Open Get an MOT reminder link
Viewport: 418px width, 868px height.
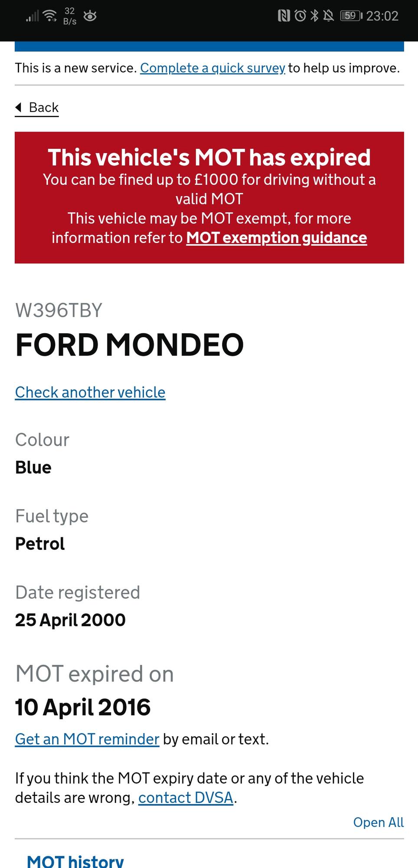coord(87,739)
